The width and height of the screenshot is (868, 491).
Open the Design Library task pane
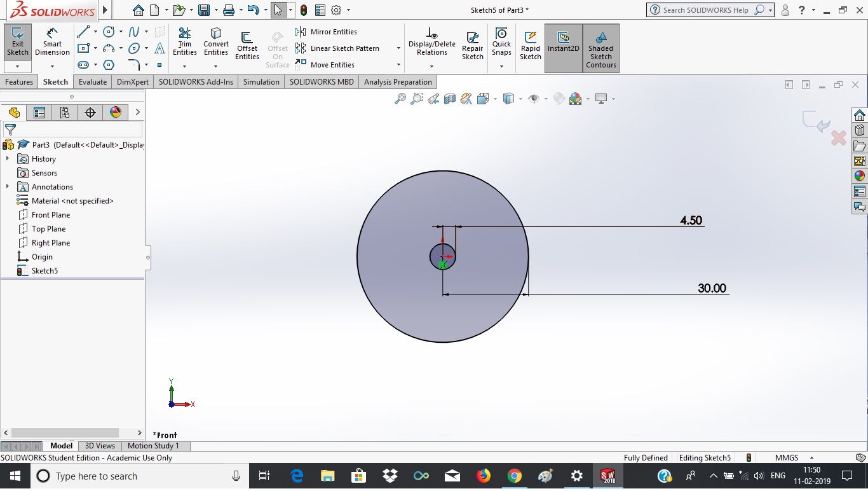(x=860, y=130)
